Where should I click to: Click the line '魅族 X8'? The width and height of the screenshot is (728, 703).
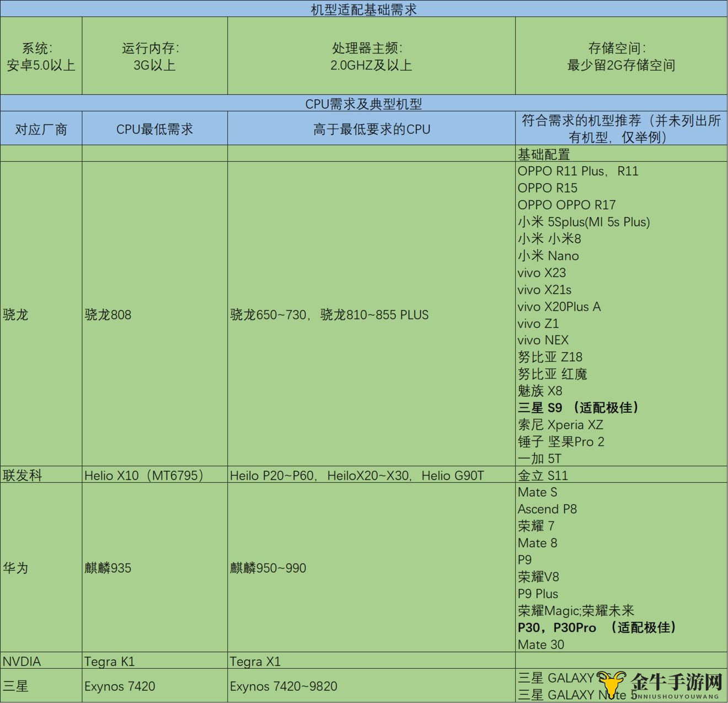coord(540,391)
